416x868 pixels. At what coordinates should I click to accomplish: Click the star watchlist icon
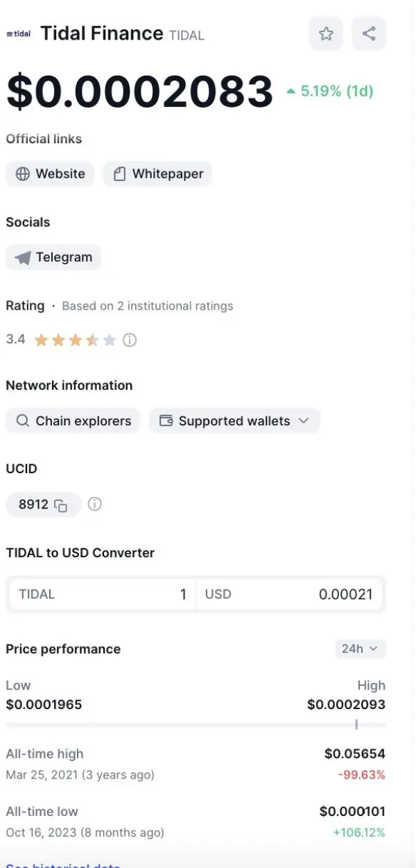point(326,33)
